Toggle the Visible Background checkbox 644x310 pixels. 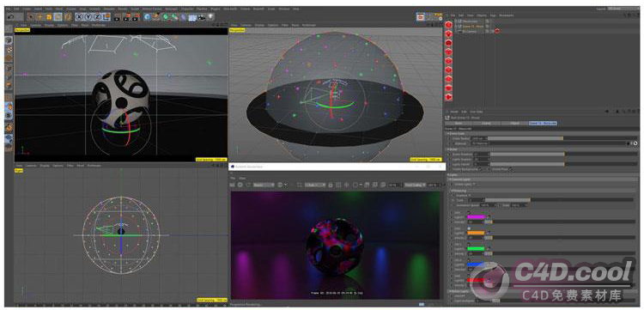(x=480, y=169)
